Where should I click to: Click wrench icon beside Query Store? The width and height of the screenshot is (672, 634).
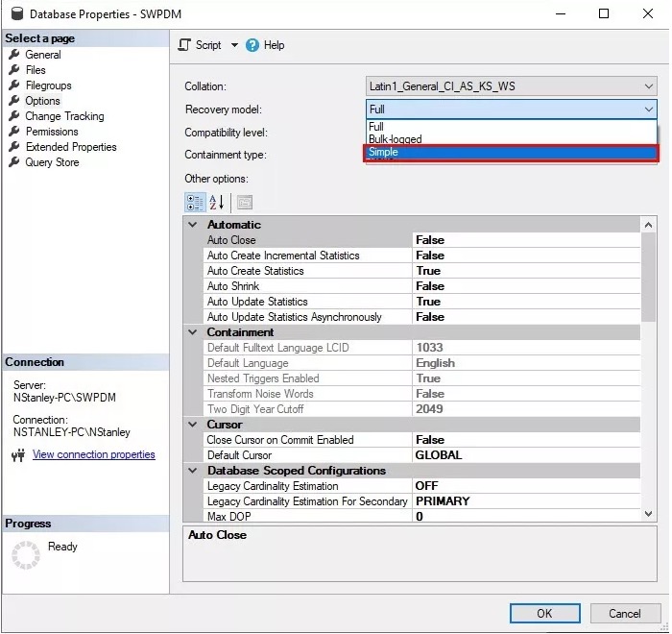(14, 162)
